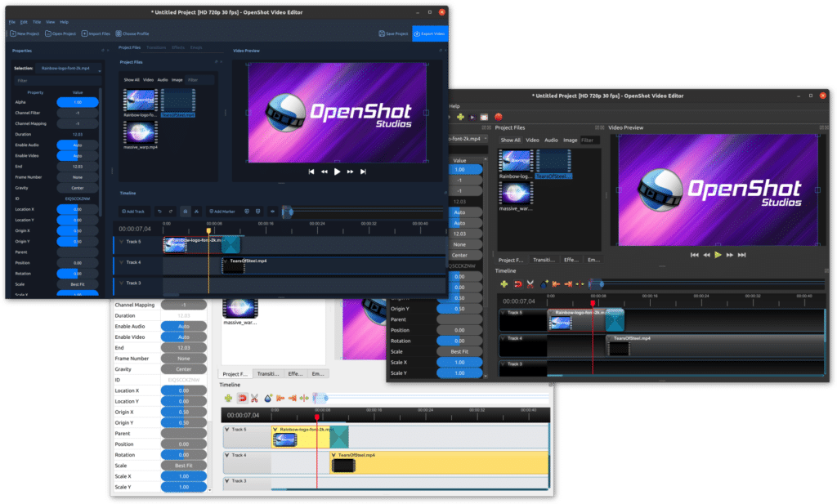Viewport: 837px width, 504px height.
Task: Center timeline on playhead in blue-themed window
Action: 272,212
